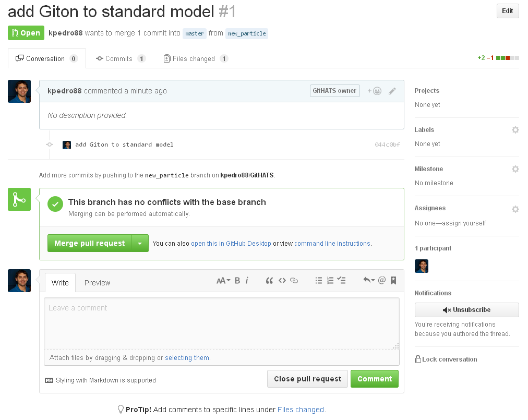Image resolution: width=528 pixels, height=420 pixels.
Task: Unsubscribe from thread notifications
Action: [x=466, y=309]
